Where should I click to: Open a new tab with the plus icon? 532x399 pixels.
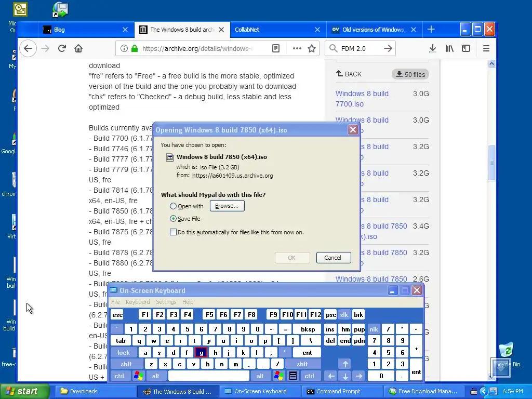tap(431, 30)
